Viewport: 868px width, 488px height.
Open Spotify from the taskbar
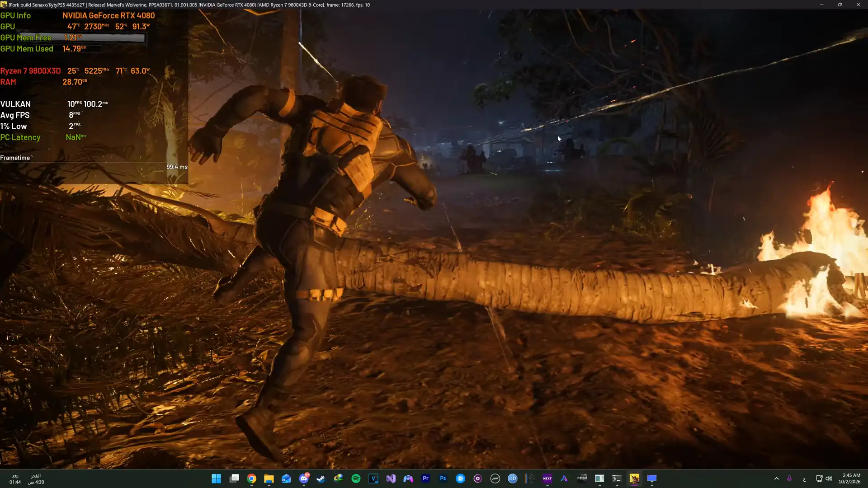point(356,479)
